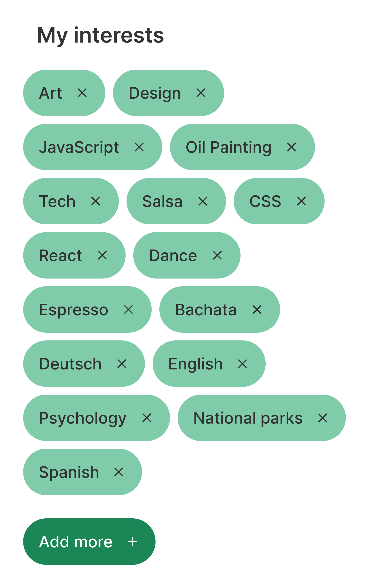Viewport: 369px width, 588px height.
Task: Remove the Tech tag
Action: pyautogui.click(x=96, y=201)
